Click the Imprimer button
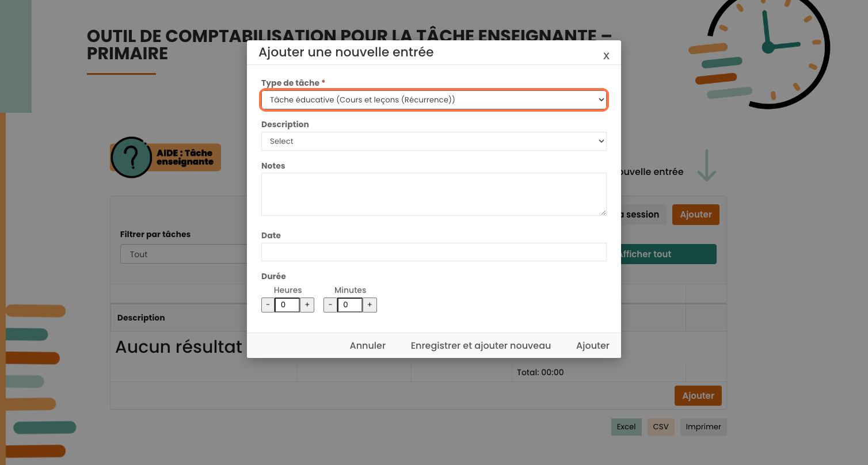 pos(703,427)
